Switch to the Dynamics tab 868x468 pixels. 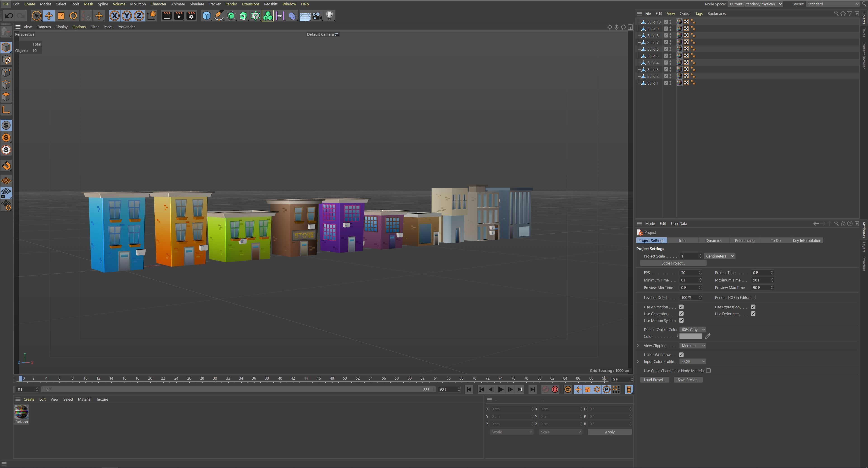click(x=713, y=241)
